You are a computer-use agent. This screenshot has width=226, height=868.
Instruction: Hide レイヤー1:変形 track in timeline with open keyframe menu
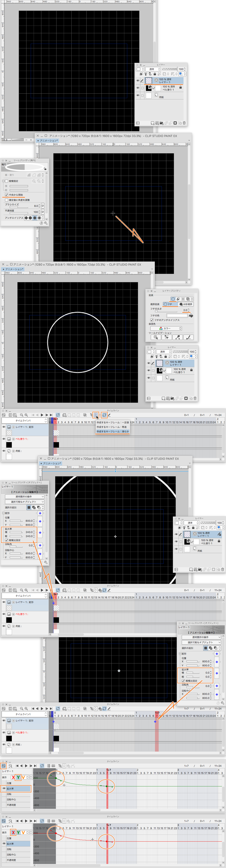pos(4,427)
